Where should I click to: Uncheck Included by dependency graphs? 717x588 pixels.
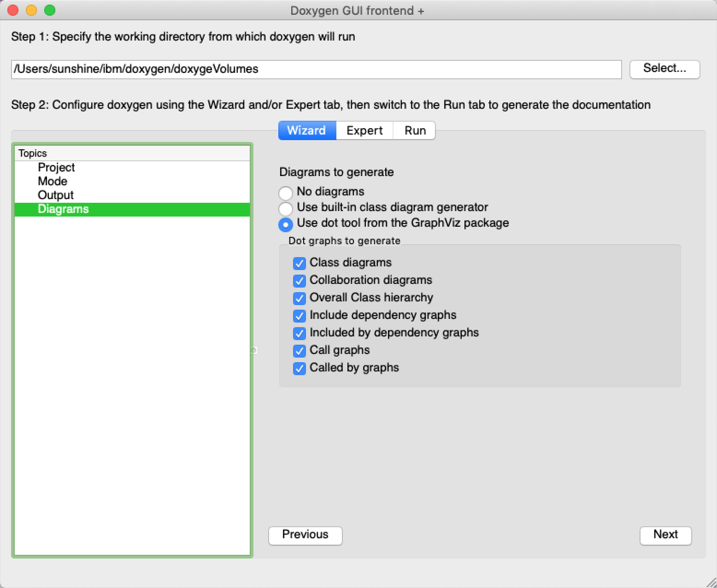click(x=300, y=333)
